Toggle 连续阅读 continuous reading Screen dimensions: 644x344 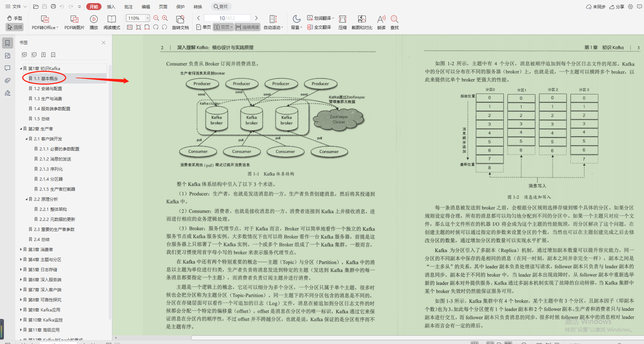[x=247, y=27]
